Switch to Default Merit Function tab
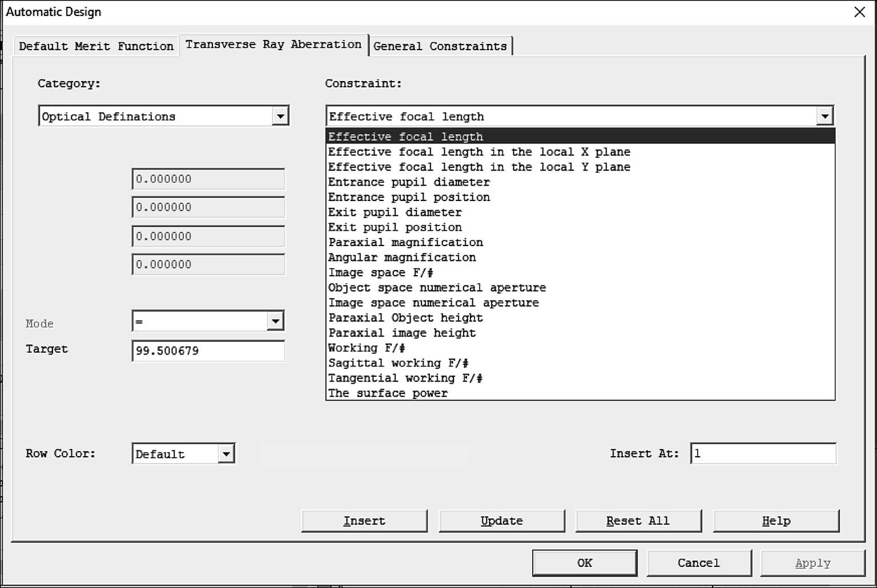 tap(96, 46)
